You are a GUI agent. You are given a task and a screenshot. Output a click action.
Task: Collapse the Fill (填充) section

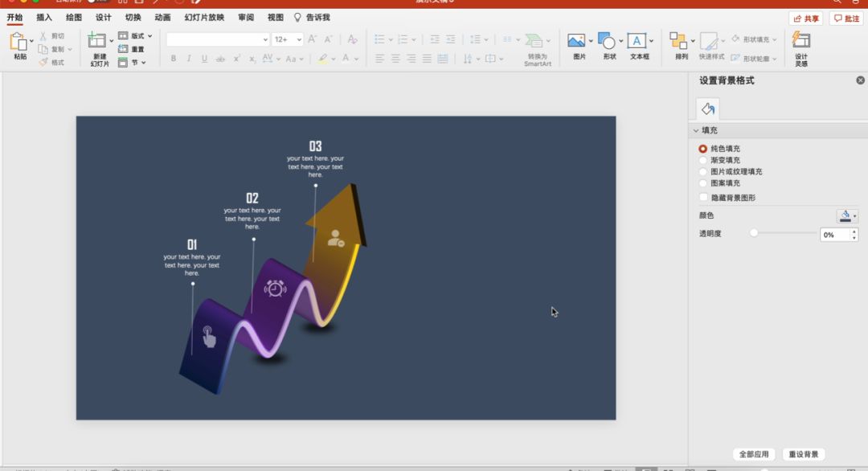pyautogui.click(x=696, y=131)
